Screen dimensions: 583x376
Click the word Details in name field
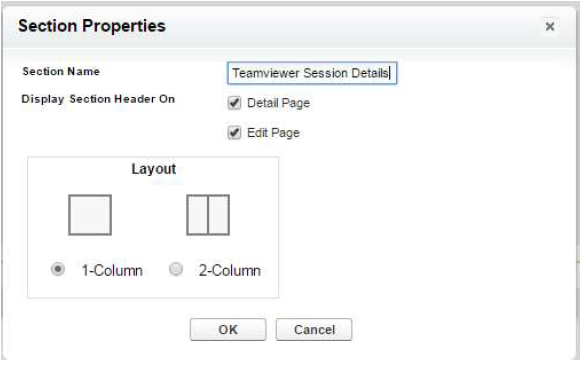click(370, 73)
